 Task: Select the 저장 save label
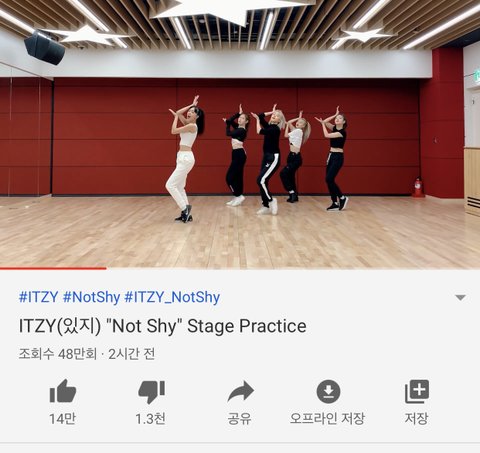click(x=416, y=419)
